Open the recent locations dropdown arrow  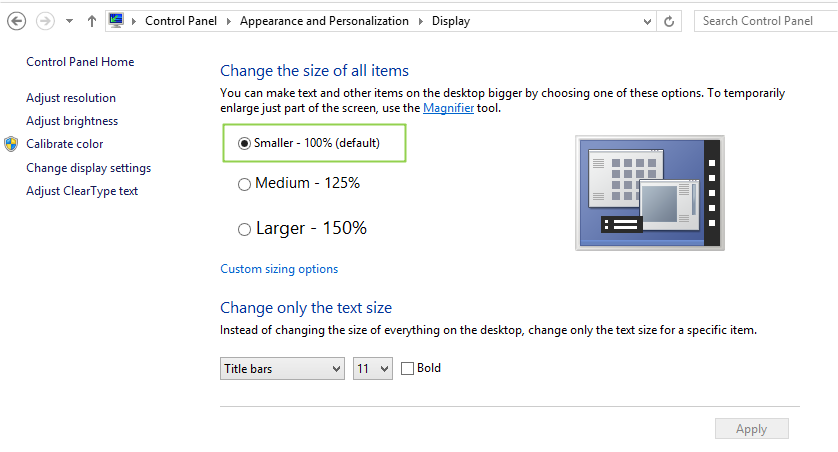pos(69,21)
